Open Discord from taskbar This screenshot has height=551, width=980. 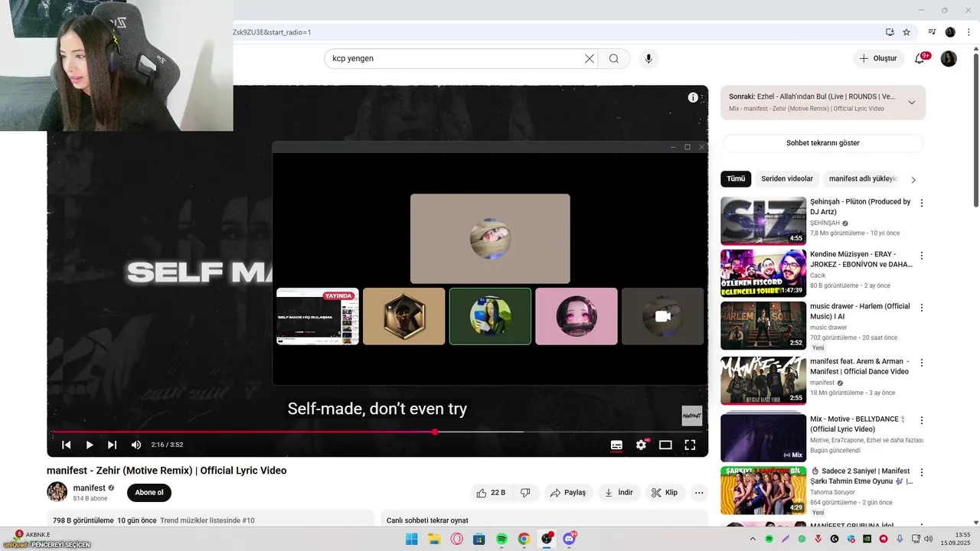click(x=570, y=539)
